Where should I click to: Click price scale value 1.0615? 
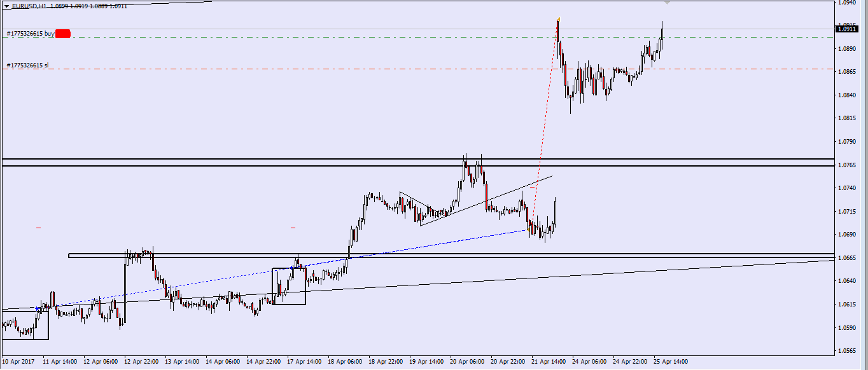(846, 305)
